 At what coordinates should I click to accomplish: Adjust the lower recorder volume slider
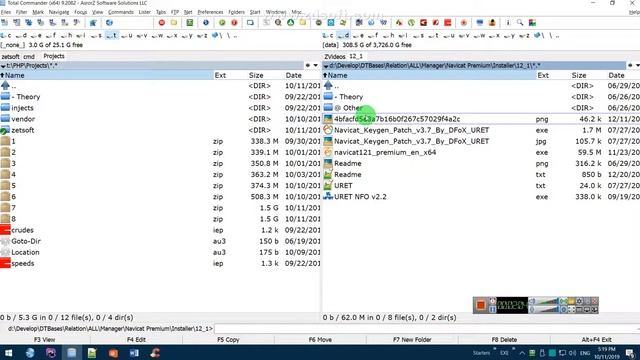click(x=547, y=309)
